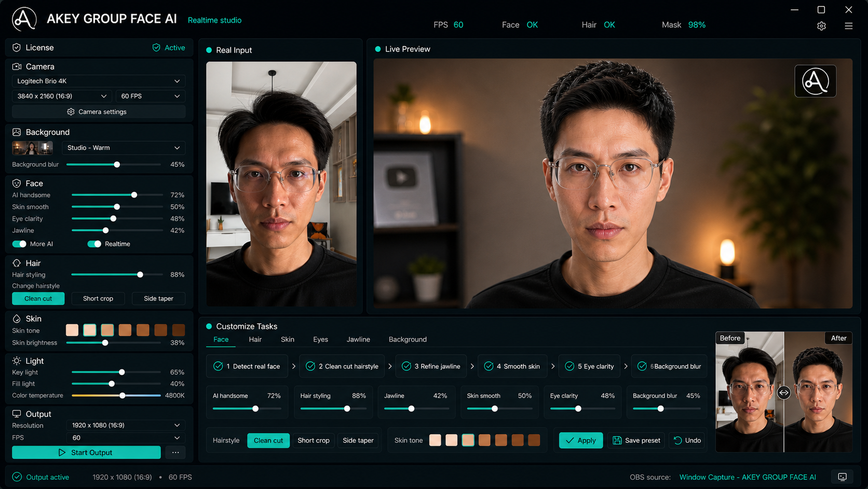Image resolution: width=868 pixels, height=489 pixels.
Task: Click the Face section shield icon
Action: pyautogui.click(x=17, y=183)
